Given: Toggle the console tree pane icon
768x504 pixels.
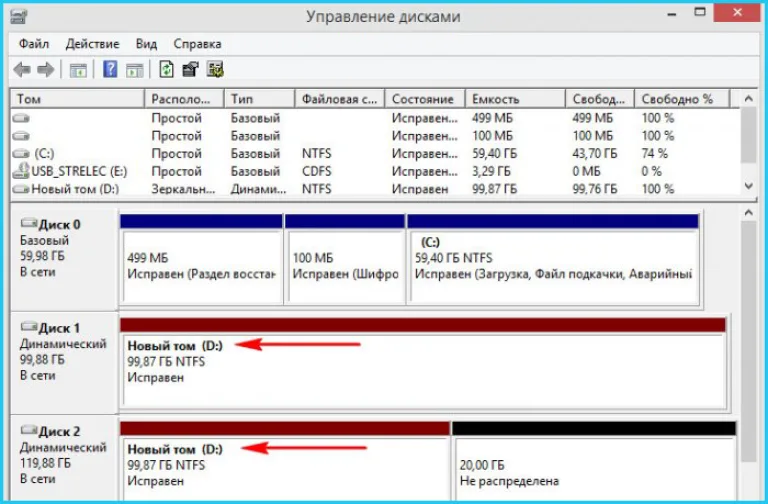Looking at the screenshot, I should click(x=78, y=70).
